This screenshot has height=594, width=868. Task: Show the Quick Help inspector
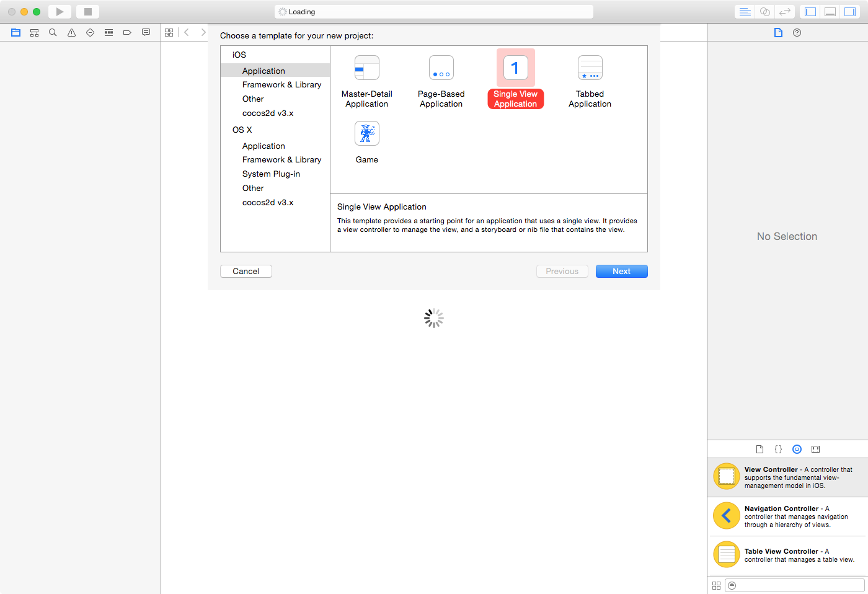click(x=797, y=33)
